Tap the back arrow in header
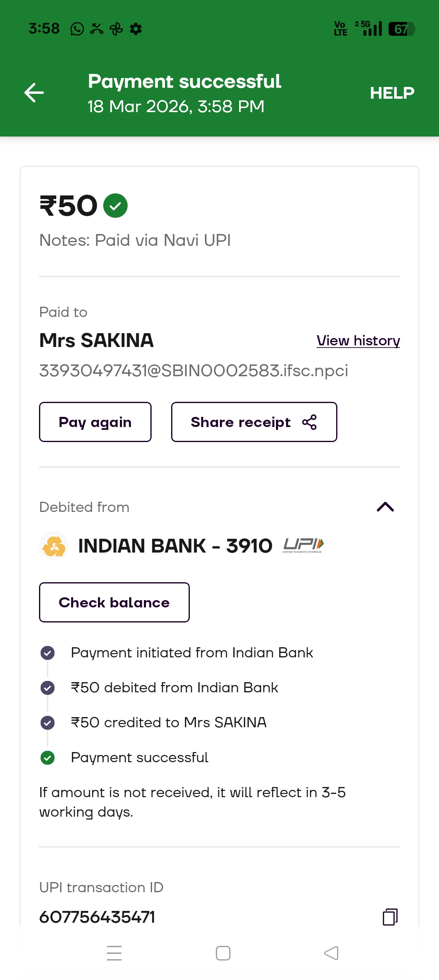This screenshot has width=439, height=980. coord(34,93)
